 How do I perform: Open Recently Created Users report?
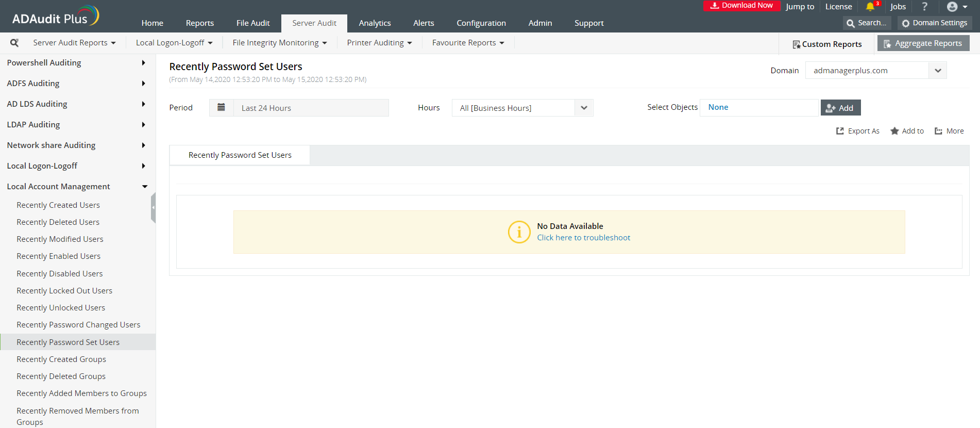pyautogui.click(x=58, y=205)
